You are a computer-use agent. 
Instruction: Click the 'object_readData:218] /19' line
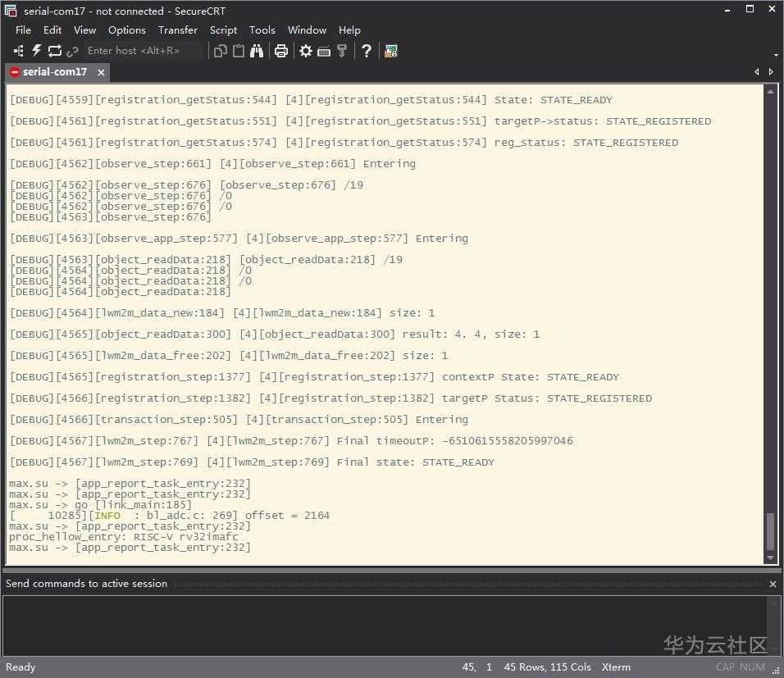[x=206, y=260]
